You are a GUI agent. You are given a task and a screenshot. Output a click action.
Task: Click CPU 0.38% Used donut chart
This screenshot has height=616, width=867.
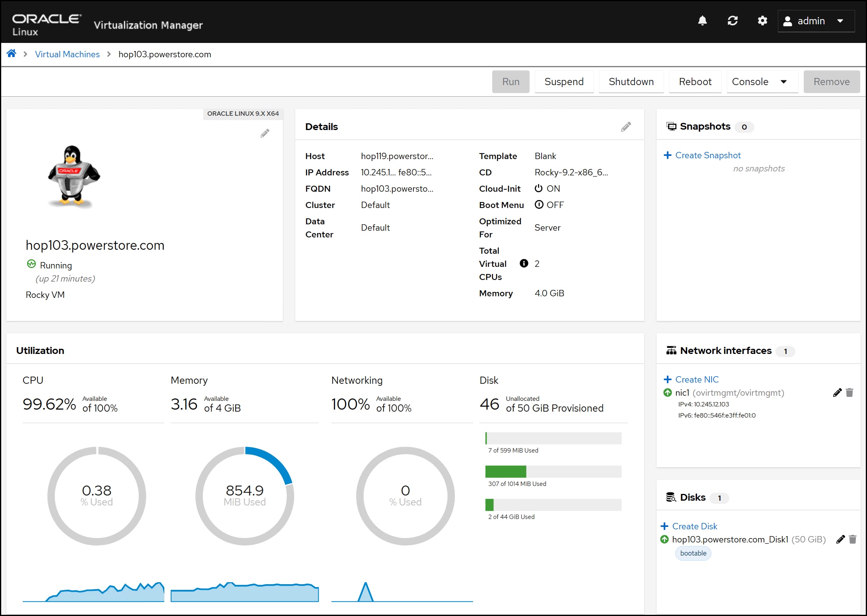point(97,496)
